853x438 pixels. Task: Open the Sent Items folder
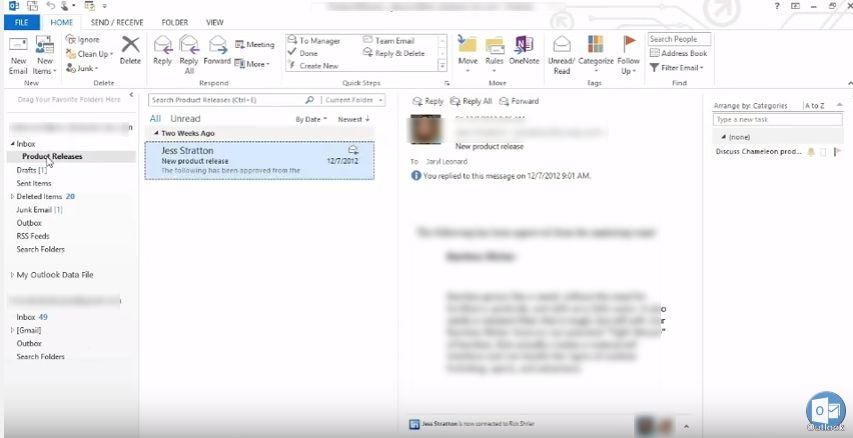click(x=34, y=183)
